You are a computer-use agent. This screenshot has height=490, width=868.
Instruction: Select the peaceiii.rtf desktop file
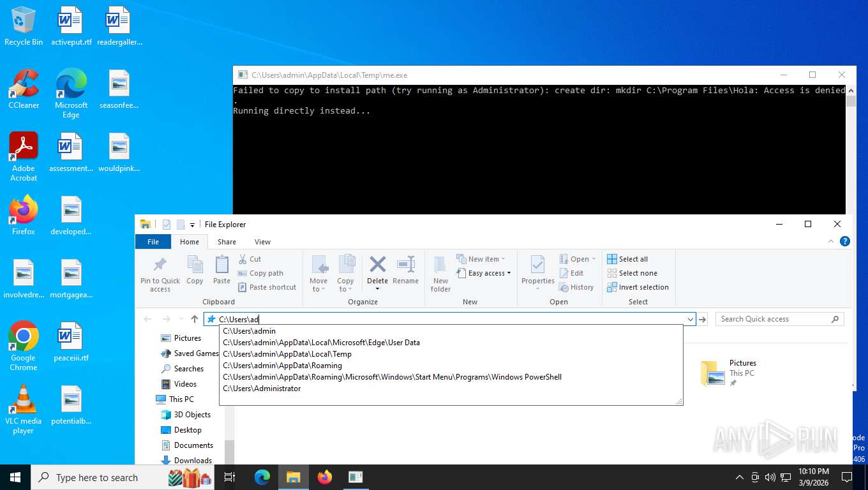71,343
